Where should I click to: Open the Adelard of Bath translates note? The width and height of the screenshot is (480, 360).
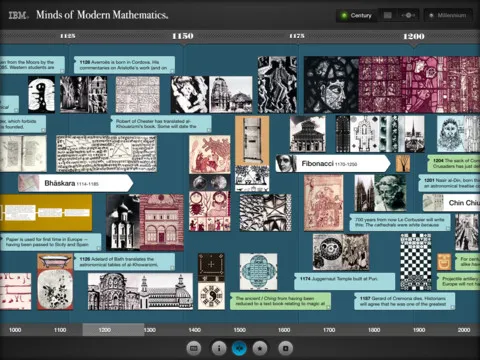pos(124,261)
